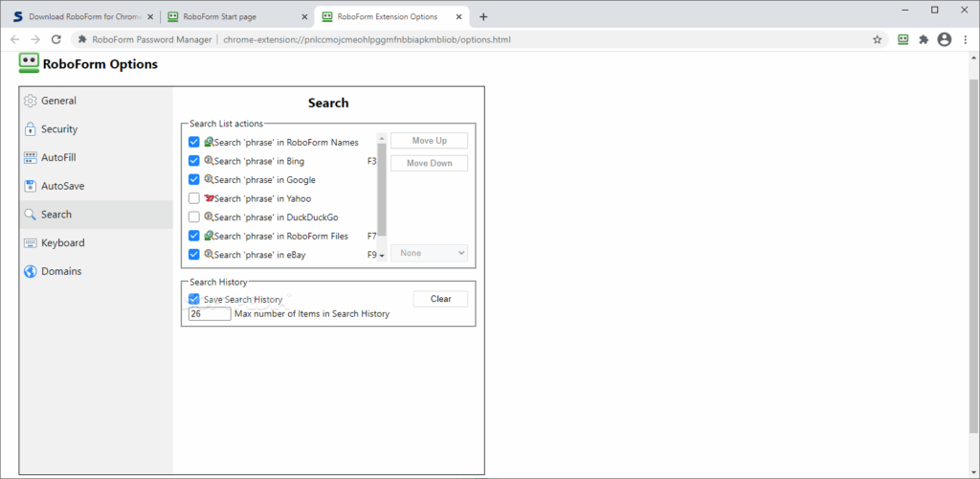This screenshot has height=479, width=980.
Task: Click the Yahoo icon in the search list
Action: (209, 198)
